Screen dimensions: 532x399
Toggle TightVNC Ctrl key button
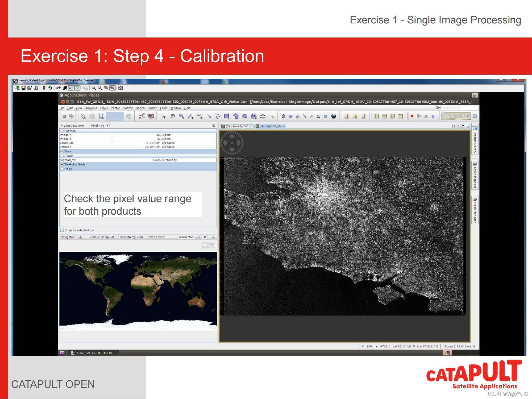[71, 88]
